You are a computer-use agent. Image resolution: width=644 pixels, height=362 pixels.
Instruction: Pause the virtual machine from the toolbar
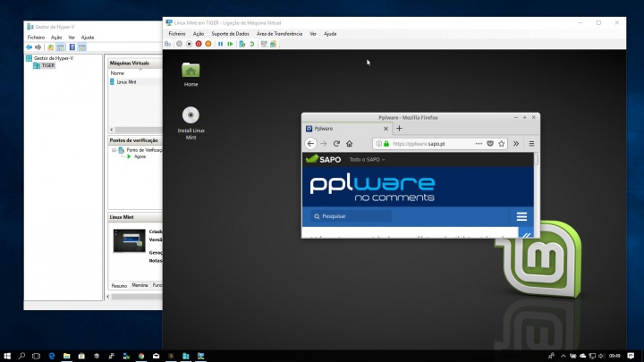tap(220, 43)
